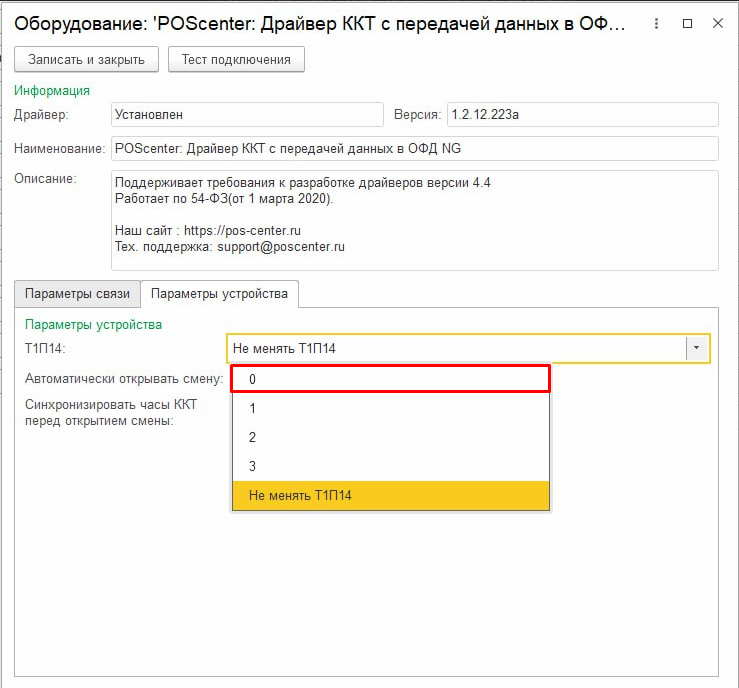
Task: Choose option 2 in the dropdown list
Action: tap(391, 437)
